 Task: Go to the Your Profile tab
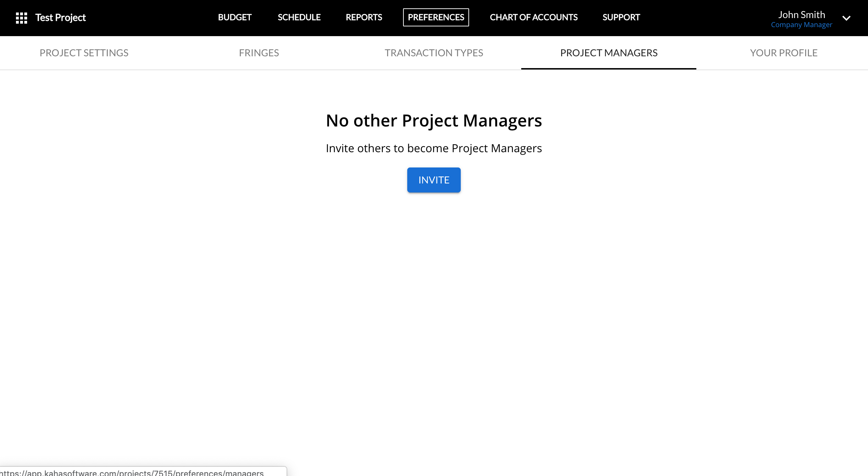coord(784,53)
